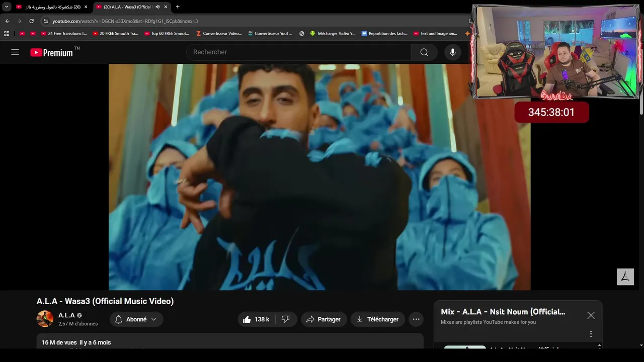This screenshot has width=644, height=362.
Task: Click the site information icon in address bar
Action: pyautogui.click(x=46, y=21)
